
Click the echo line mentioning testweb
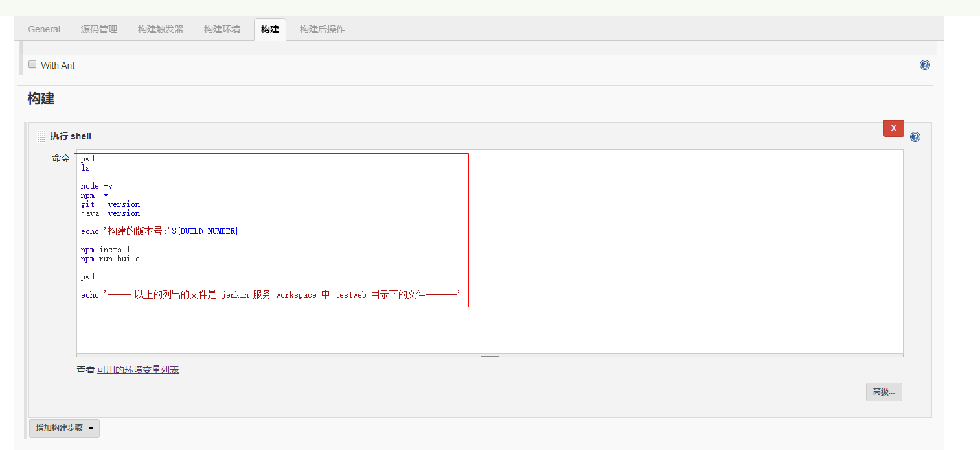pos(271,295)
